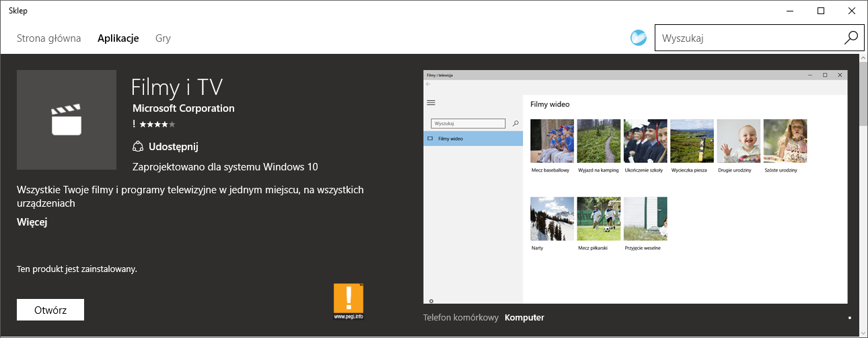The height and width of the screenshot is (338, 868).
Task: Maximize the Sklep window
Action: coord(821,11)
